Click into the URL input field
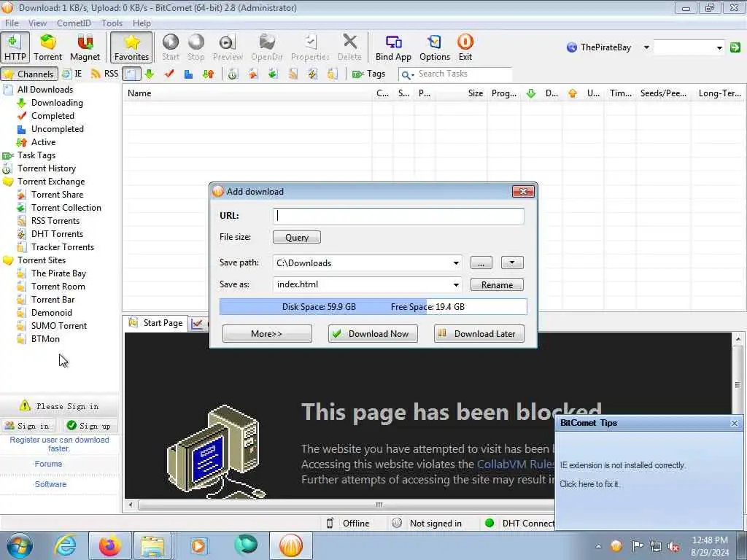Viewport: 747px width, 560px height. coord(398,216)
